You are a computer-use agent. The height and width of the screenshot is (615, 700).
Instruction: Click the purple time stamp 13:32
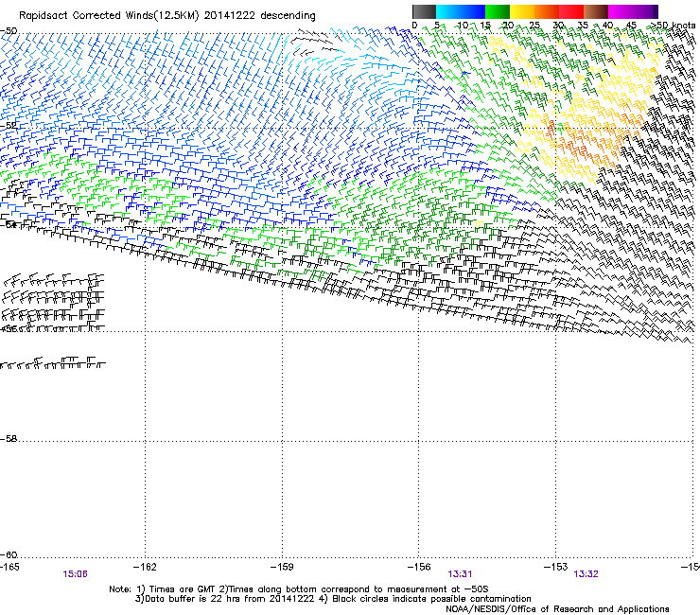(x=586, y=574)
